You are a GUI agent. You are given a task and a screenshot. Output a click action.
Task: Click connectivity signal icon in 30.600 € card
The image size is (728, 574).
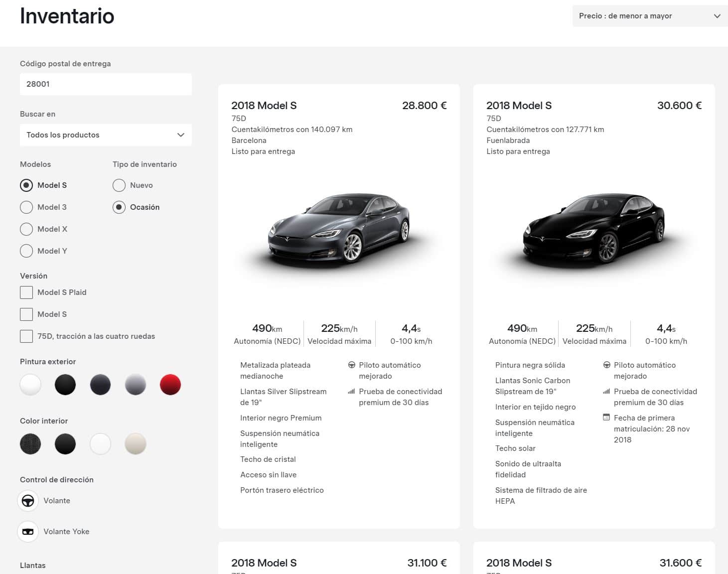[606, 392]
